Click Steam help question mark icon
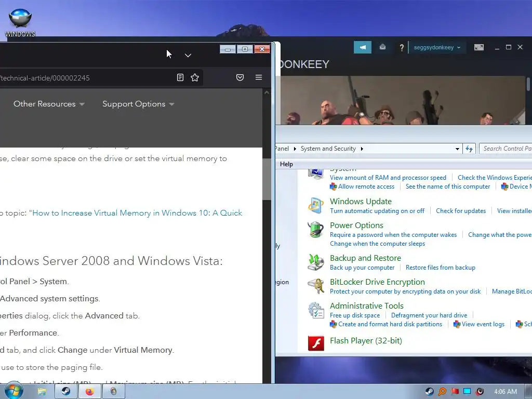 (402, 47)
